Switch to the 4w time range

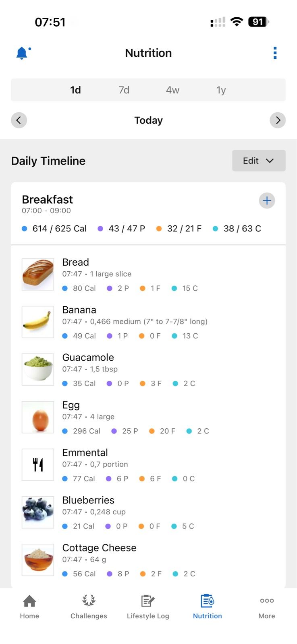(x=172, y=90)
